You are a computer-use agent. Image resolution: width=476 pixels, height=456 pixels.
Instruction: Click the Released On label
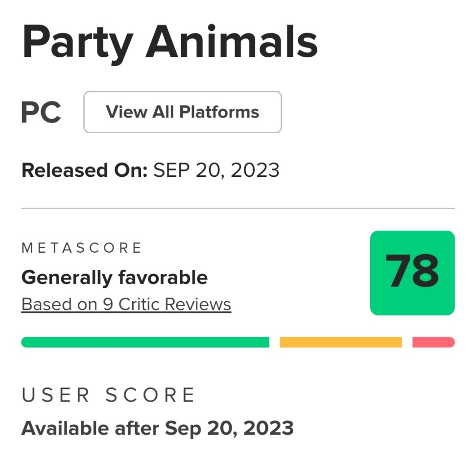[84, 170]
